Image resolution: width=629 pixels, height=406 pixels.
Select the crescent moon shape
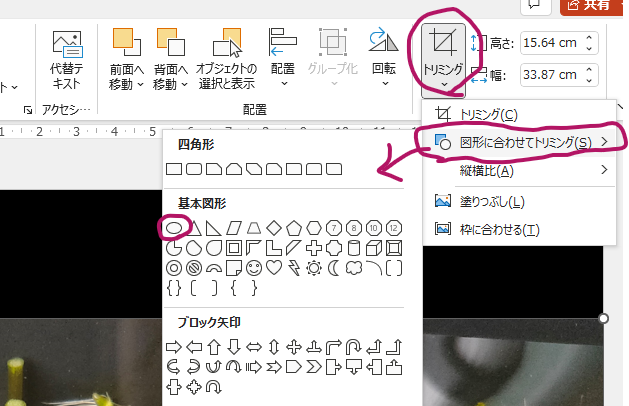334,268
